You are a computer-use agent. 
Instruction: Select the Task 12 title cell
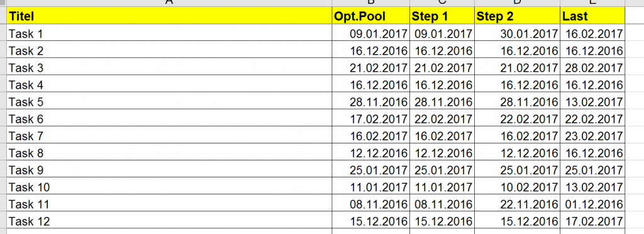[170, 221]
